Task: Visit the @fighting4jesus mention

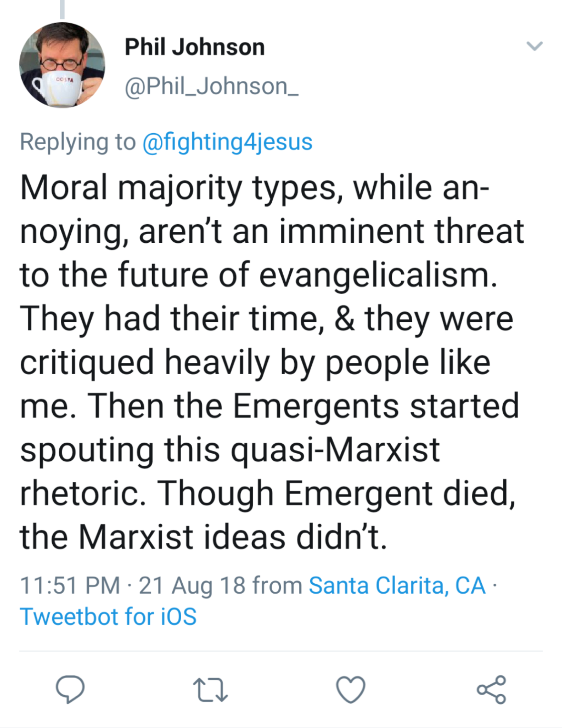Action: (x=228, y=142)
